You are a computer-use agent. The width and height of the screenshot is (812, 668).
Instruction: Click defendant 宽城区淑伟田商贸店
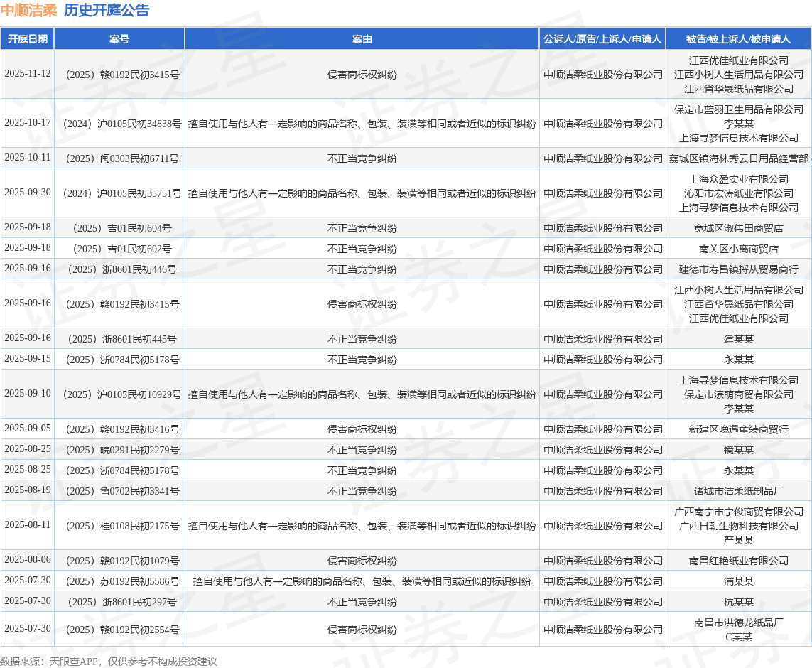pyautogui.click(x=738, y=228)
